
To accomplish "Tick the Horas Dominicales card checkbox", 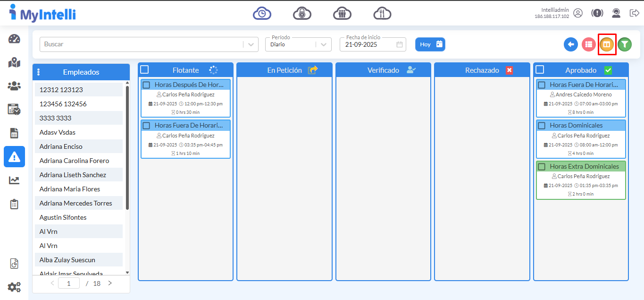I will click(x=542, y=126).
